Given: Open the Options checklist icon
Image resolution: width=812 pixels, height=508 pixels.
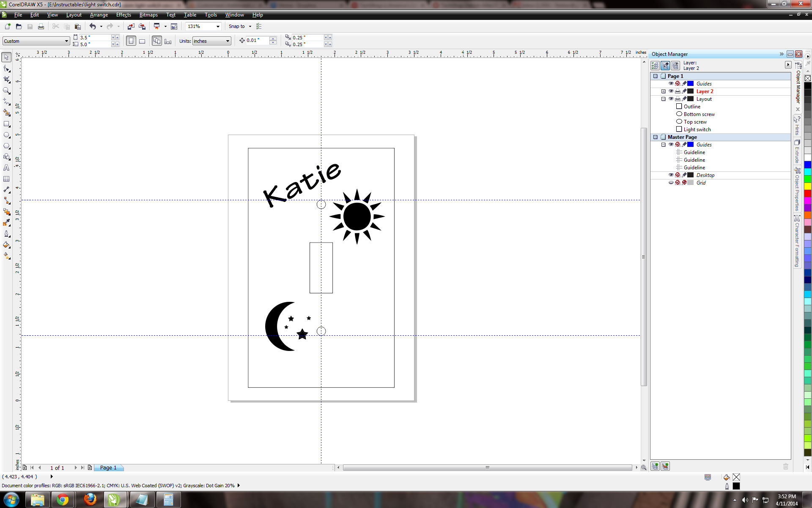Looking at the screenshot, I should point(259,26).
